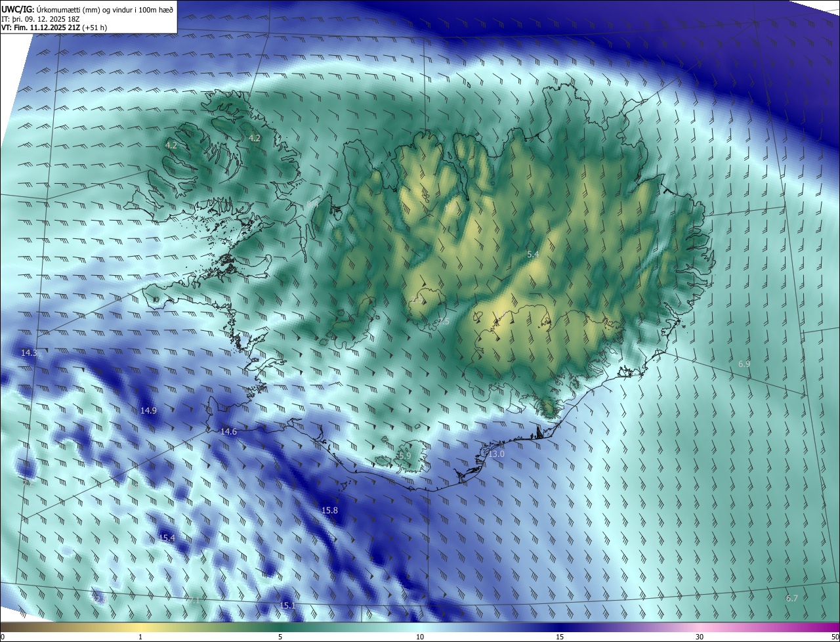
Task: Click the 15.4 precipitation value label
Action: tap(167, 538)
